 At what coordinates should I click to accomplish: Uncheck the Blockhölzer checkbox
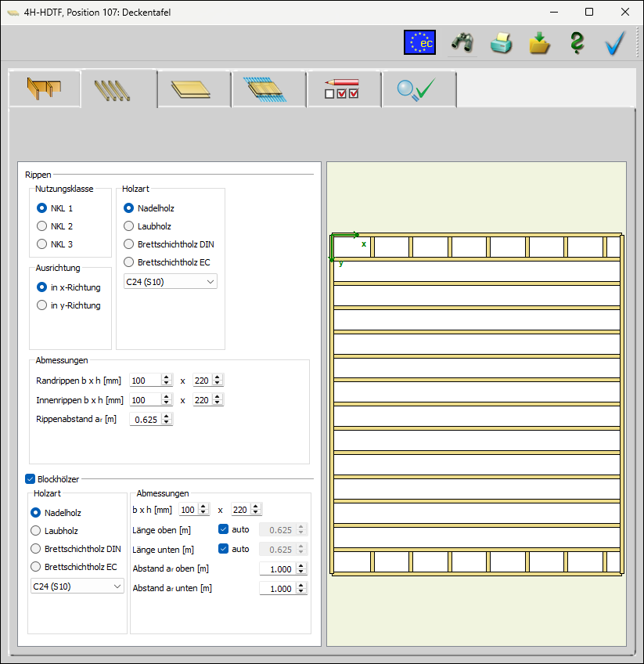tap(30, 479)
